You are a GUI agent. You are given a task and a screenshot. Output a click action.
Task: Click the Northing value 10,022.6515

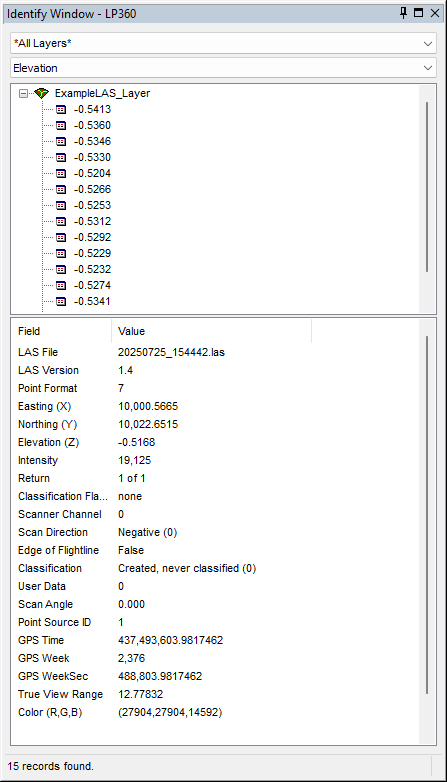point(148,424)
